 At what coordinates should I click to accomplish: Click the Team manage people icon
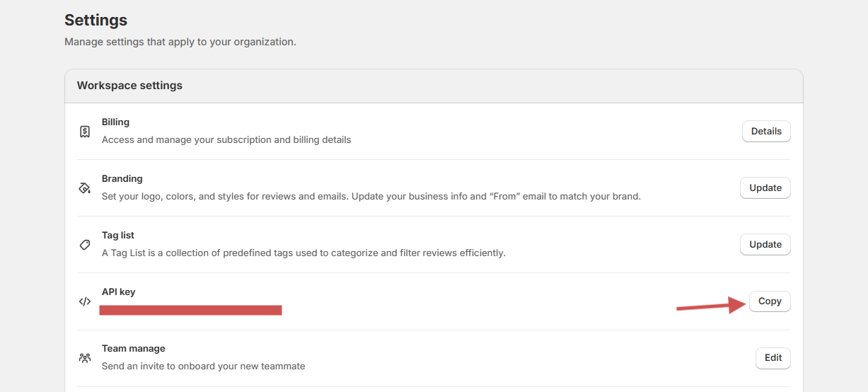tap(85, 358)
